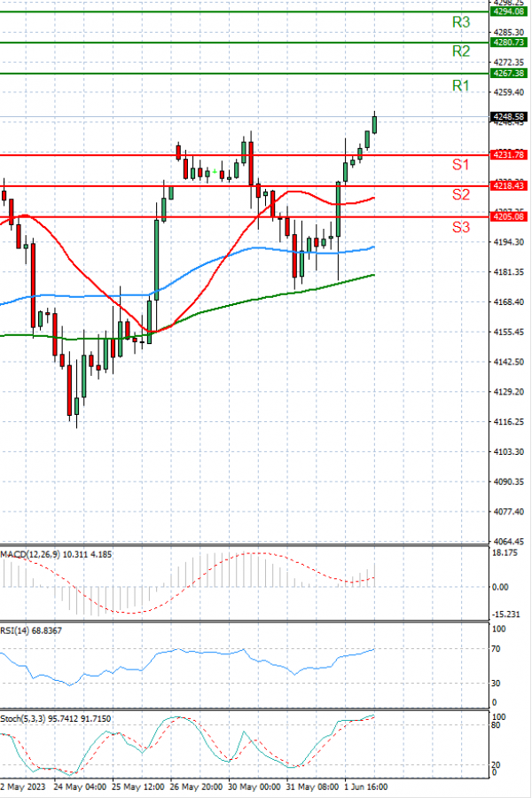Click the S2 support label
The height and width of the screenshot is (798, 532).
click(x=460, y=194)
